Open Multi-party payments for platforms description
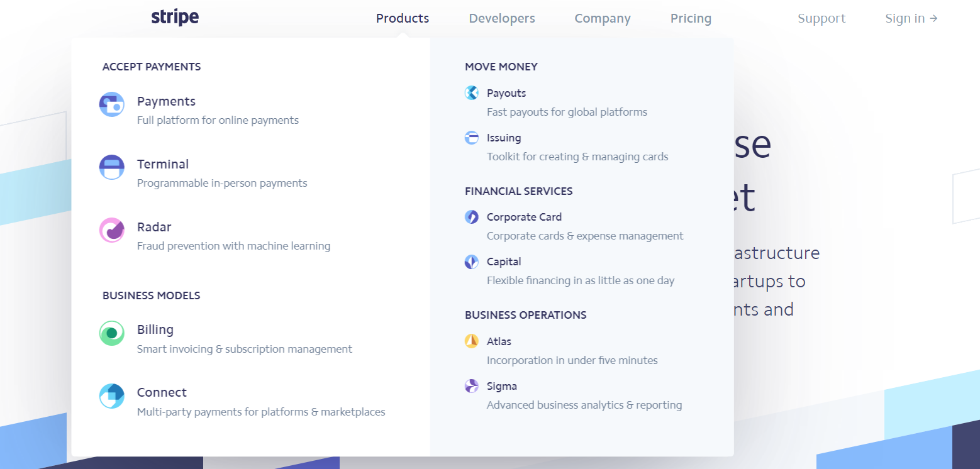The width and height of the screenshot is (980, 469). click(x=261, y=412)
